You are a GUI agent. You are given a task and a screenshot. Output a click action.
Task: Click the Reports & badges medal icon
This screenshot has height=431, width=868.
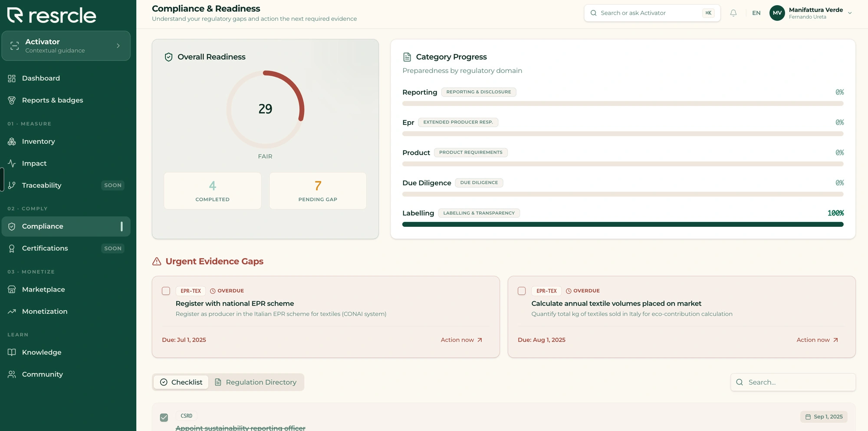click(x=12, y=100)
